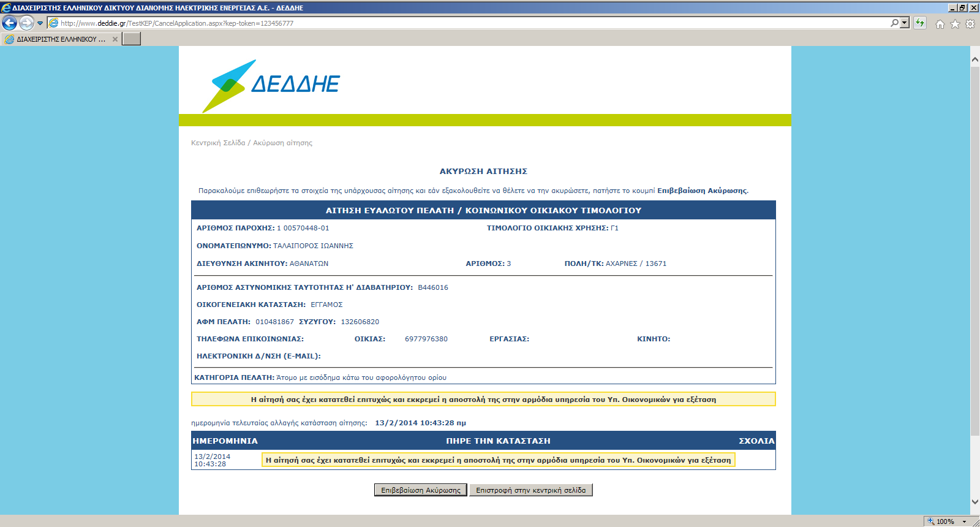Click the ΔΕΔΔΗΕ logo
Viewport: 980px width, 527px height.
271,86
